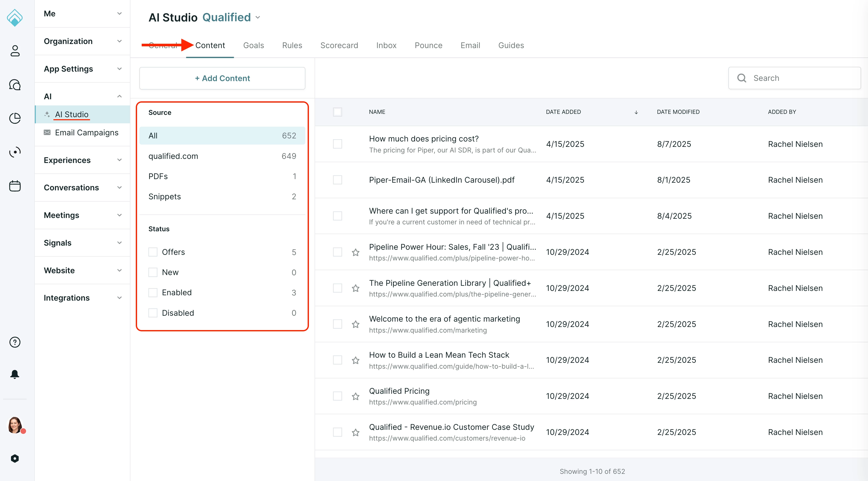
Task: Sort by the Date Modified column header
Action: tap(678, 112)
